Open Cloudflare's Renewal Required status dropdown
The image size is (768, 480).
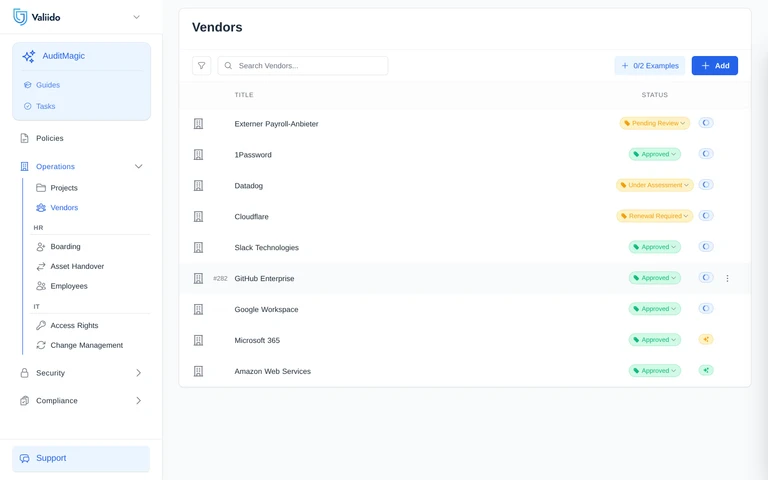[655, 216]
